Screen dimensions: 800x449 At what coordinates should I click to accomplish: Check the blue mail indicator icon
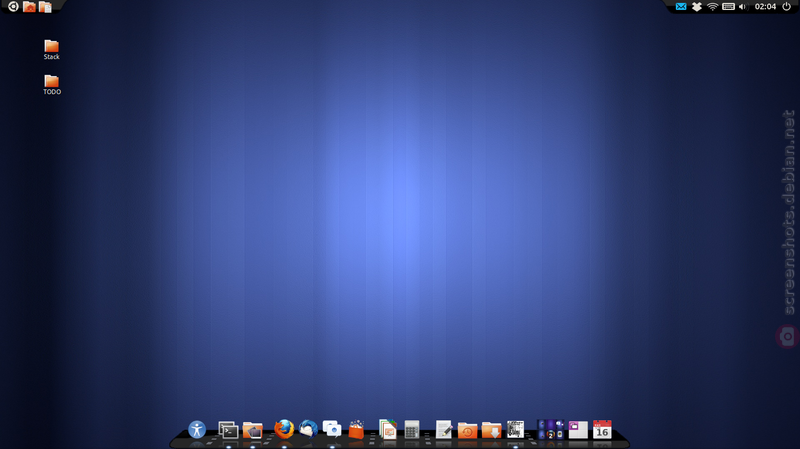[x=681, y=7]
